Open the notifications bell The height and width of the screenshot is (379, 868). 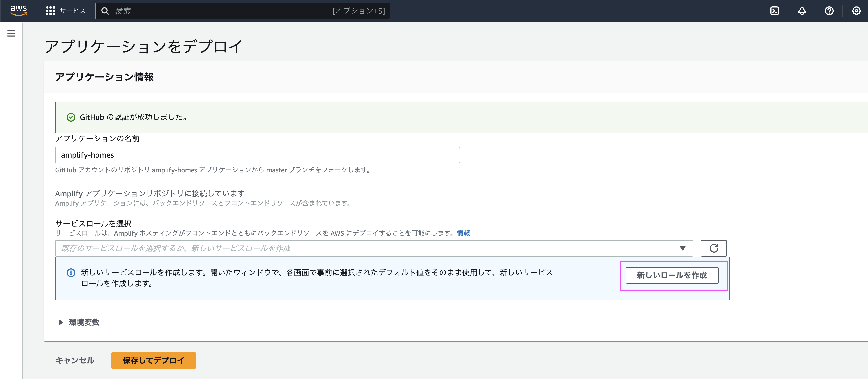point(802,11)
